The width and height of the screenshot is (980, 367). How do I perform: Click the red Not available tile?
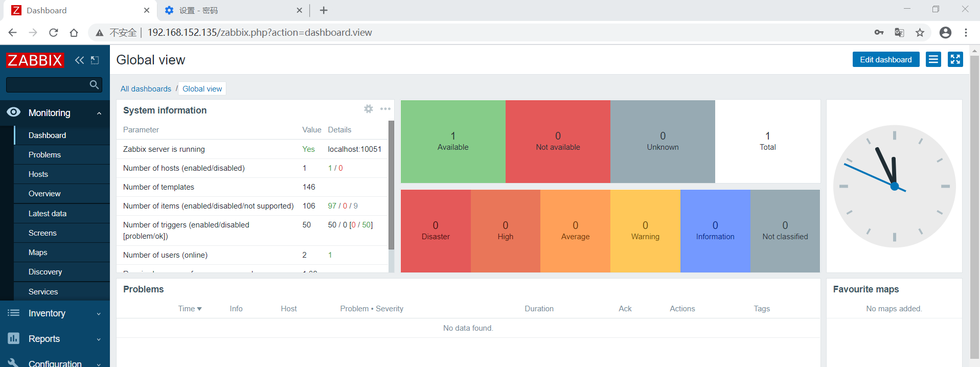pyautogui.click(x=558, y=142)
